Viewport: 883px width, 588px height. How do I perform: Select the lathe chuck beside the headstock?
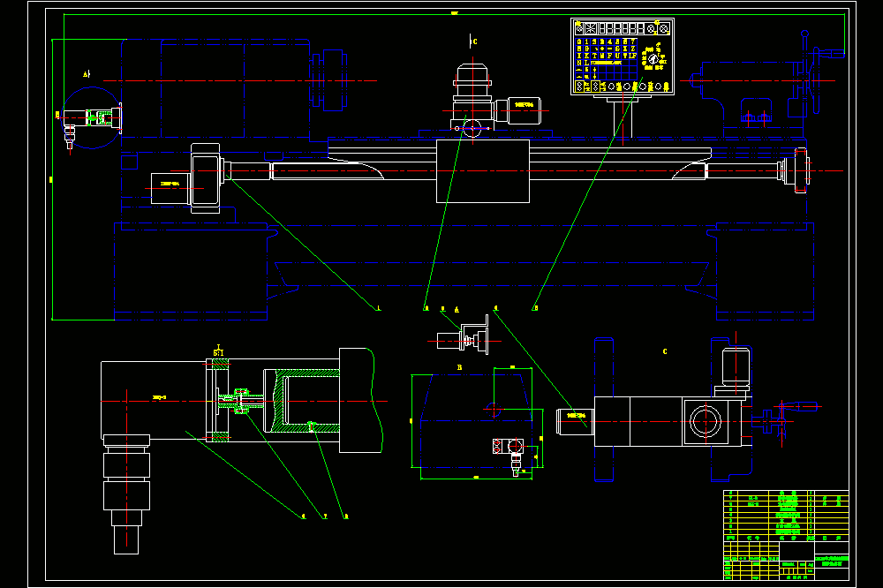pos(328,79)
